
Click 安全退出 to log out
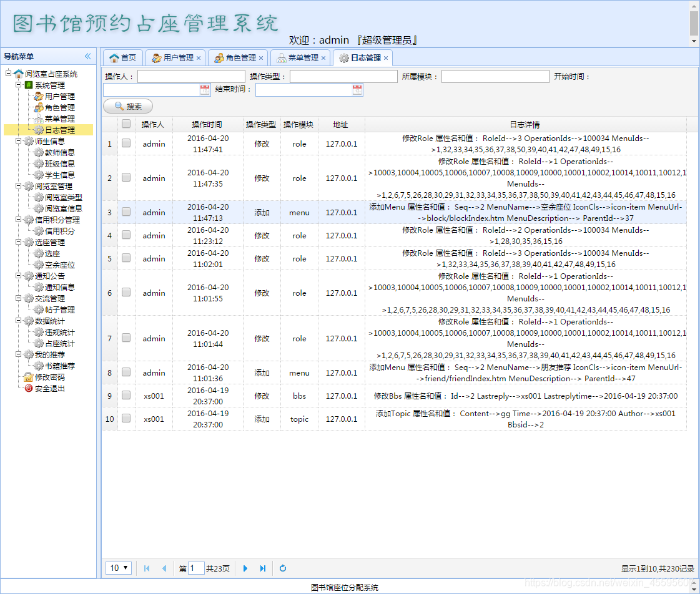point(49,389)
